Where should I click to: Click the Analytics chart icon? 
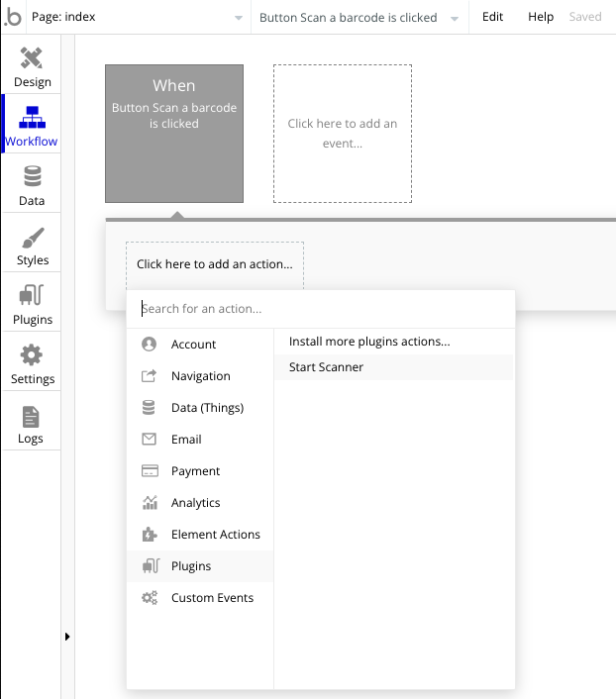(x=150, y=502)
